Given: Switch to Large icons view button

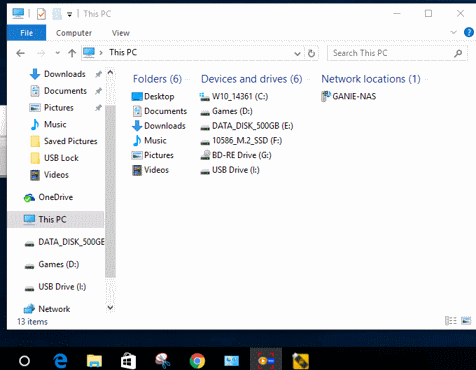Looking at the screenshot, I should pos(466,321).
